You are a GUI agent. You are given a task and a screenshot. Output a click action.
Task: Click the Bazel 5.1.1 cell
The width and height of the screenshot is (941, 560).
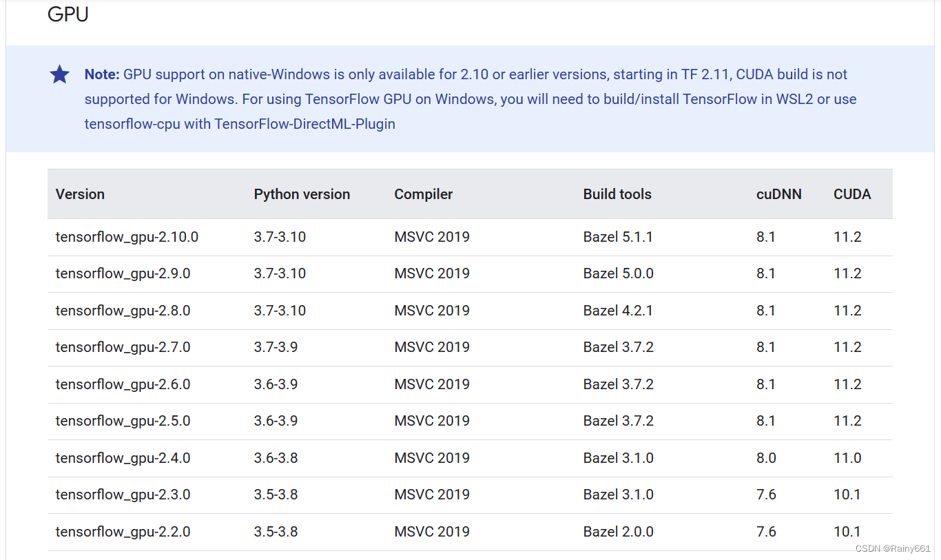(x=618, y=237)
